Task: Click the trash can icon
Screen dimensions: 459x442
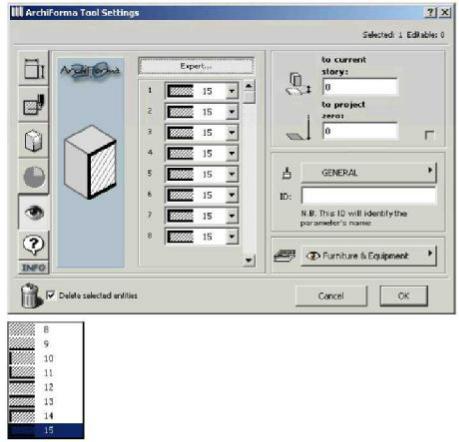Action: [31, 295]
